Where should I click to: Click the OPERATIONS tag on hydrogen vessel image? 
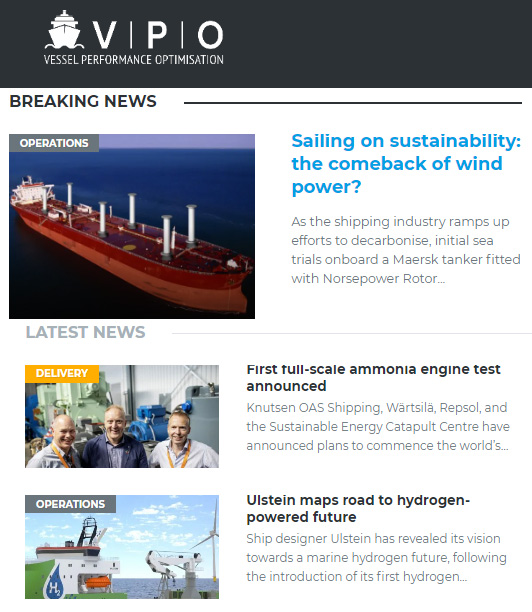70,504
